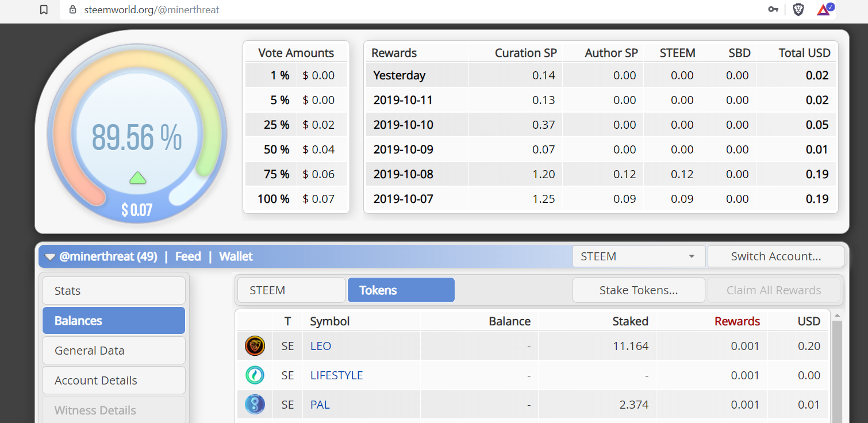Screen dimensions: 868x423
Task: Open the Wallet link
Action: coord(236,256)
